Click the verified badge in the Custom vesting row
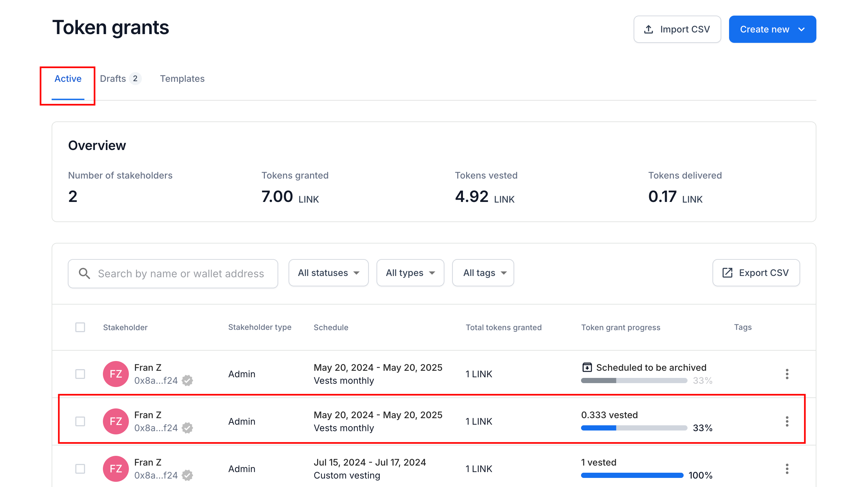The height and width of the screenshot is (487, 868). pos(187,475)
